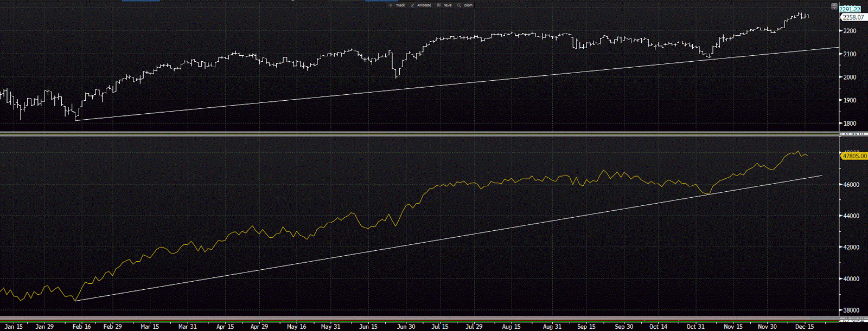Click the 2000 axis label in upper chart
Screen dimensions: 868x331
tap(850, 77)
